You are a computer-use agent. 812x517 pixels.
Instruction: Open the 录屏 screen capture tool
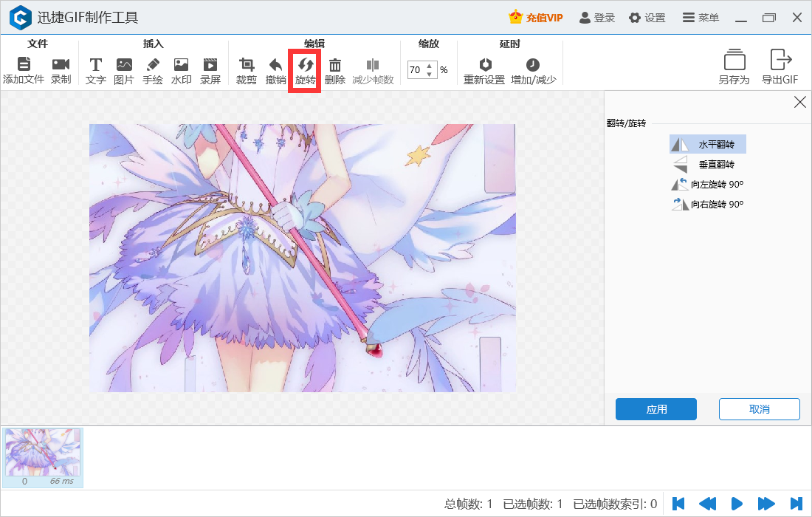pos(210,71)
